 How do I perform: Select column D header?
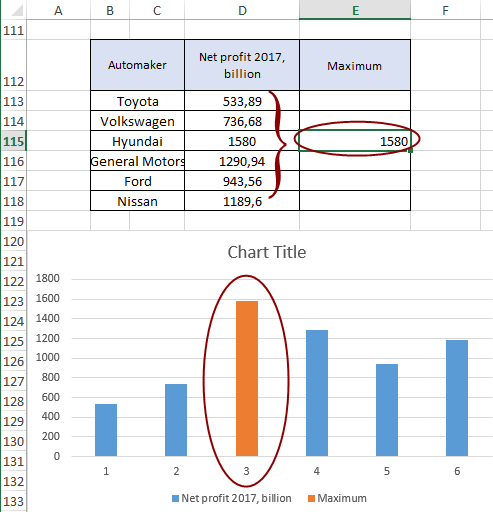coord(242,10)
